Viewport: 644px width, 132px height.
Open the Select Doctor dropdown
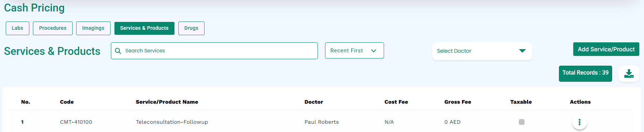482,51
